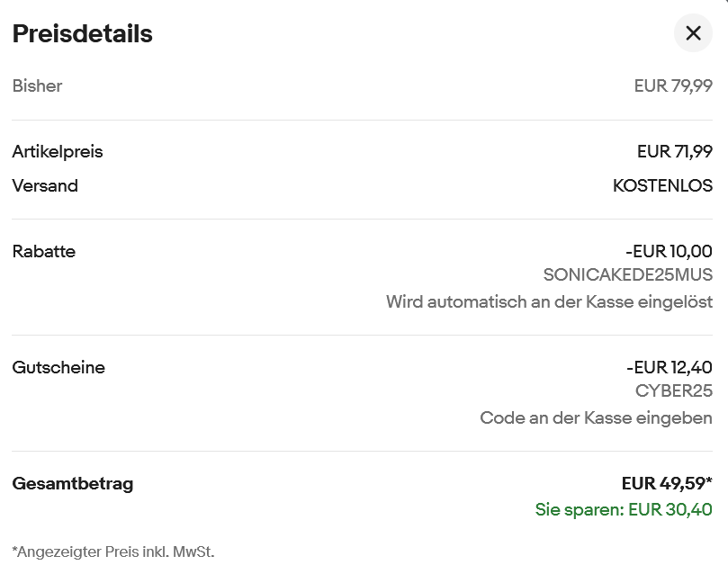
Task: Click the Versand label
Action: (45, 186)
